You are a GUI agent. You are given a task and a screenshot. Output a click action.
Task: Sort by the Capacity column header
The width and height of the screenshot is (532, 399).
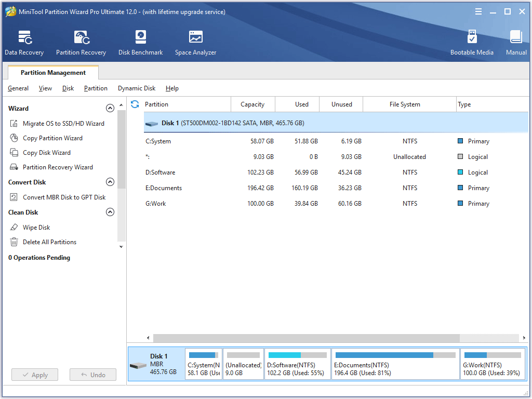click(x=253, y=104)
